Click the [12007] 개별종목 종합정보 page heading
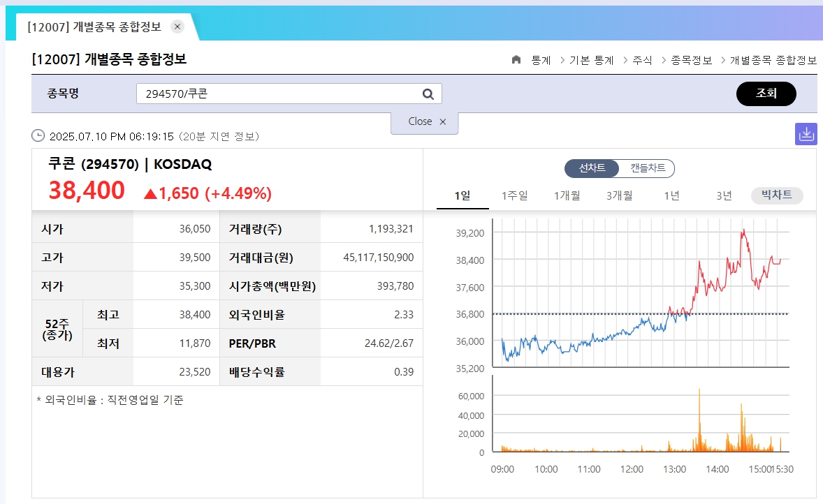Screen dimensions: 823x504 coord(109,59)
